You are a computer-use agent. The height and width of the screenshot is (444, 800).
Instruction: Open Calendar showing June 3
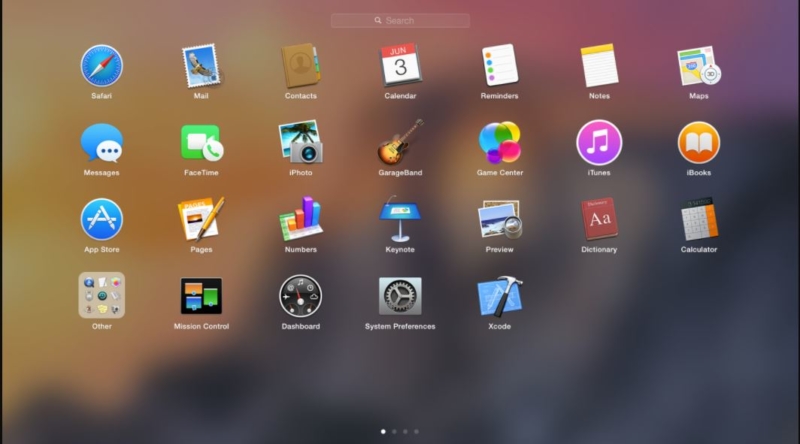[400, 66]
